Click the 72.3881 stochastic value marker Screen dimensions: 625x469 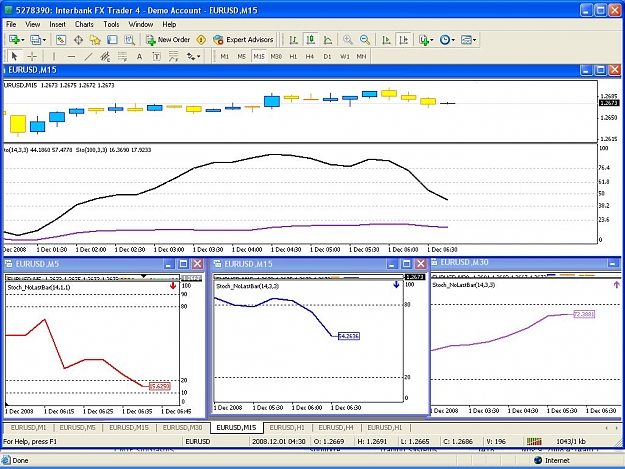click(584, 314)
